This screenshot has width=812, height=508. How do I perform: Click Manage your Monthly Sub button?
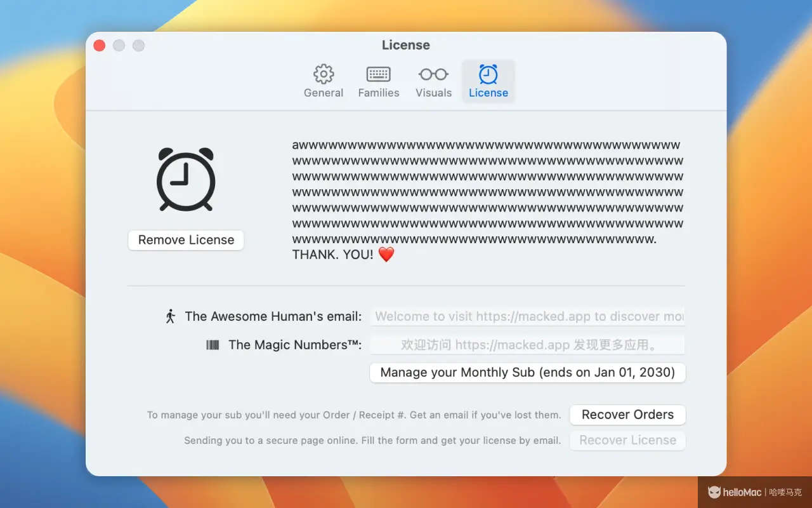point(527,373)
